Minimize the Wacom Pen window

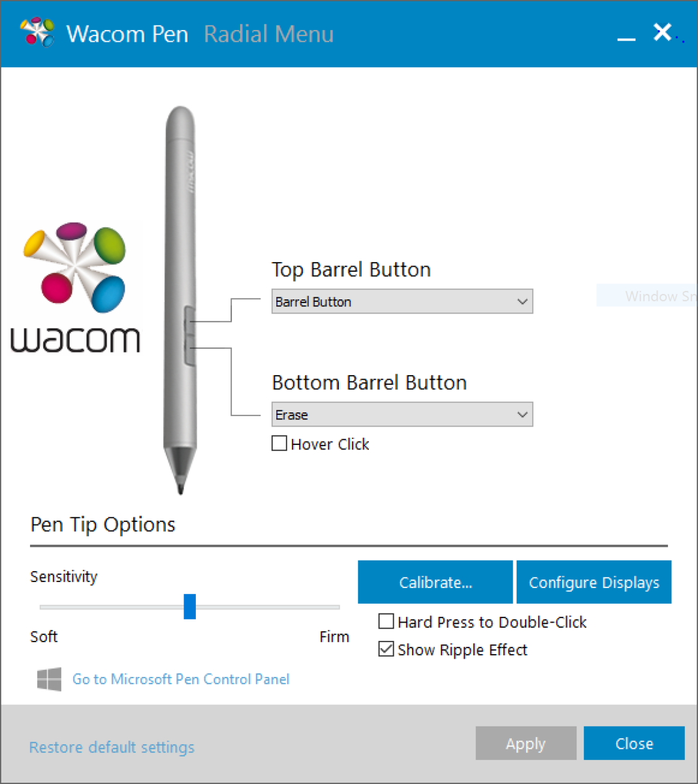(x=626, y=36)
